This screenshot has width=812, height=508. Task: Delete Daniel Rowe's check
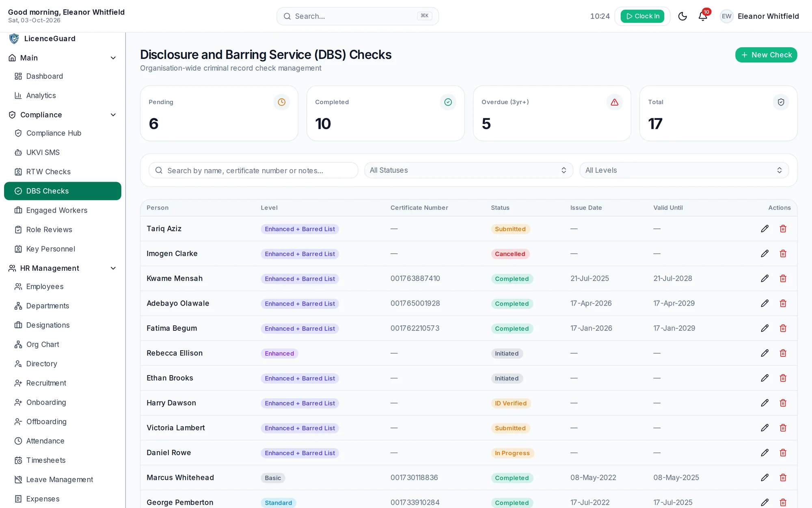783,453
